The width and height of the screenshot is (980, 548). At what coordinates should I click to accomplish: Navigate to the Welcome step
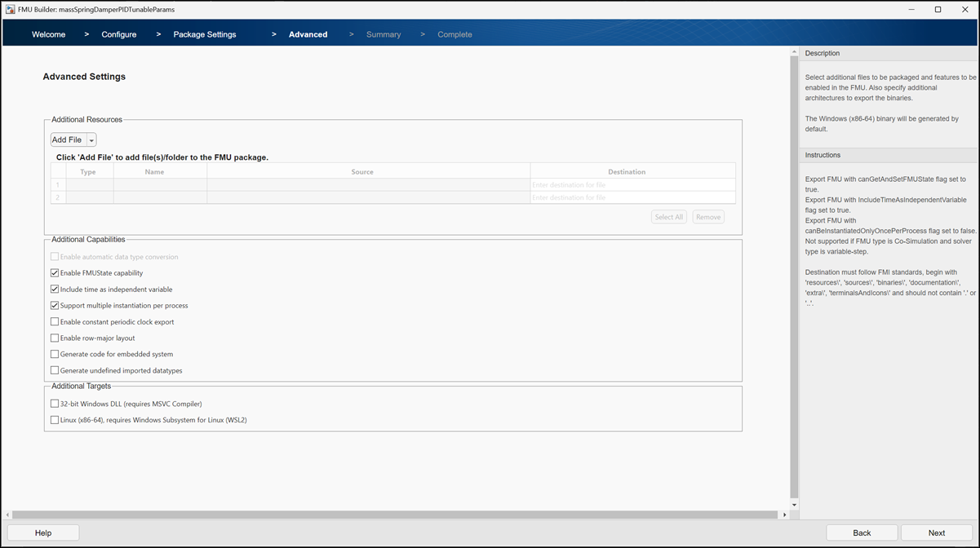(48, 34)
